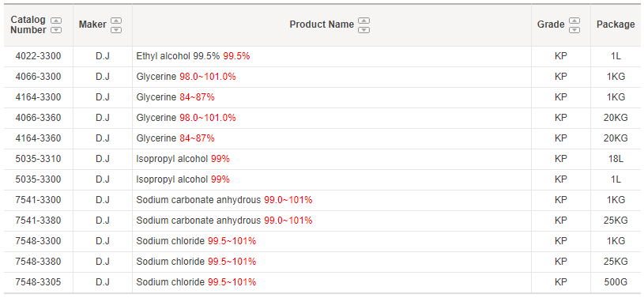The height and width of the screenshot is (298, 644).
Task: Select catalog number 7541-3380
Action: pyautogui.click(x=38, y=221)
